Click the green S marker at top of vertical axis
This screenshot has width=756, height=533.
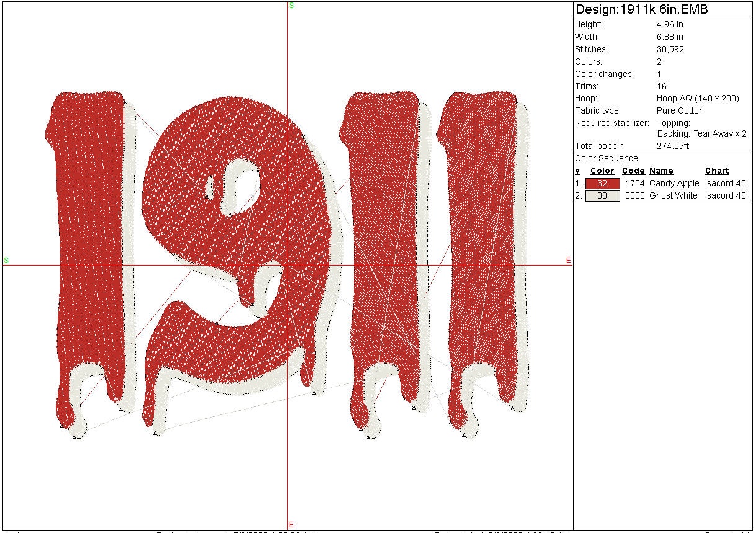coord(291,6)
